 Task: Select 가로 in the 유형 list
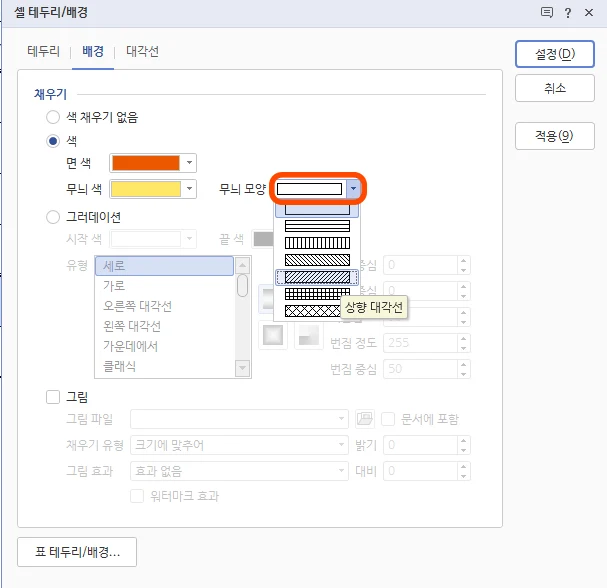click(165, 286)
